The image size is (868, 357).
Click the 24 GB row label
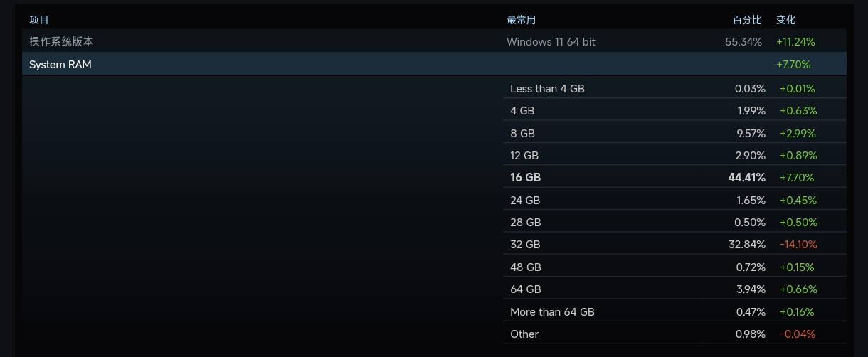(525, 201)
